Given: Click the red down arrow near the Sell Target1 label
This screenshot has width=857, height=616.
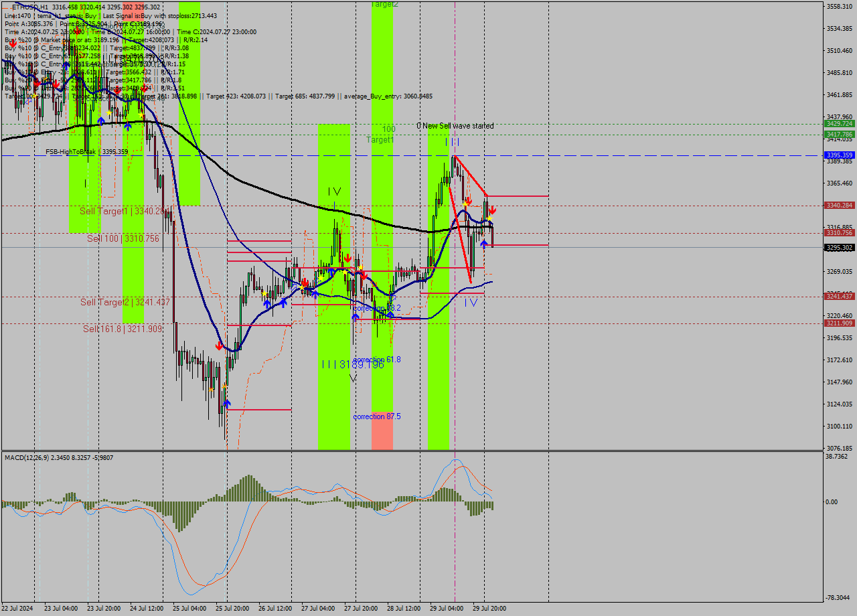Looking at the screenshot, I should click(x=144, y=88).
